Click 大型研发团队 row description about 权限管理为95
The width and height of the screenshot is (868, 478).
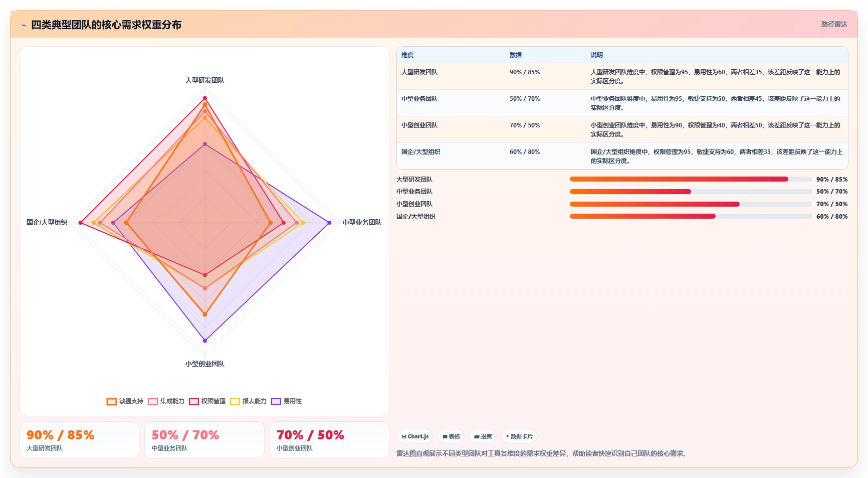pyautogui.click(x=716, y=77)
